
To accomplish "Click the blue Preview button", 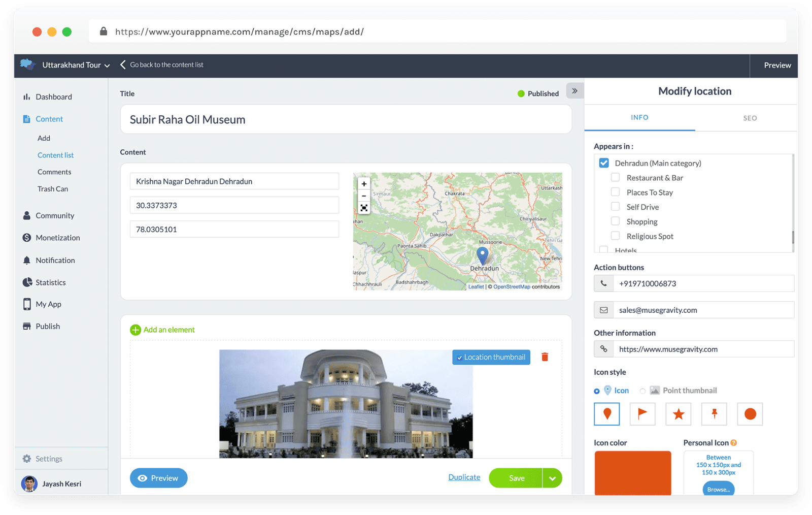I will (158, 478).
